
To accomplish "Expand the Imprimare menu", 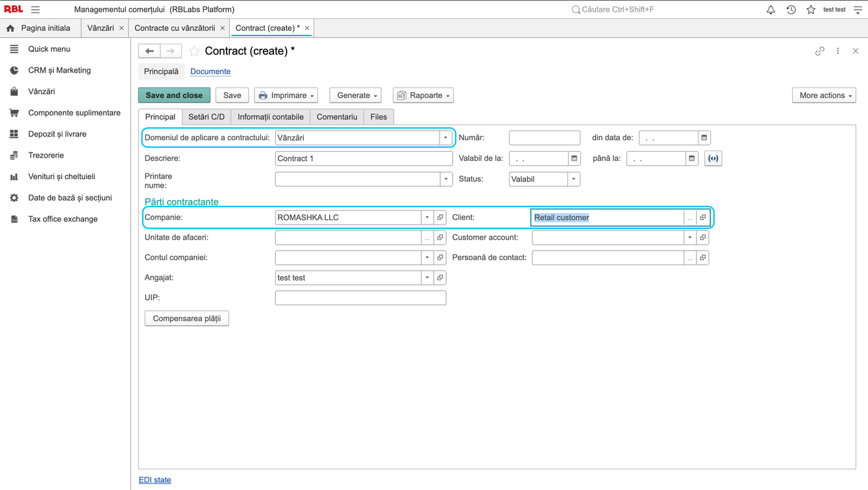I will click(286, 95).
